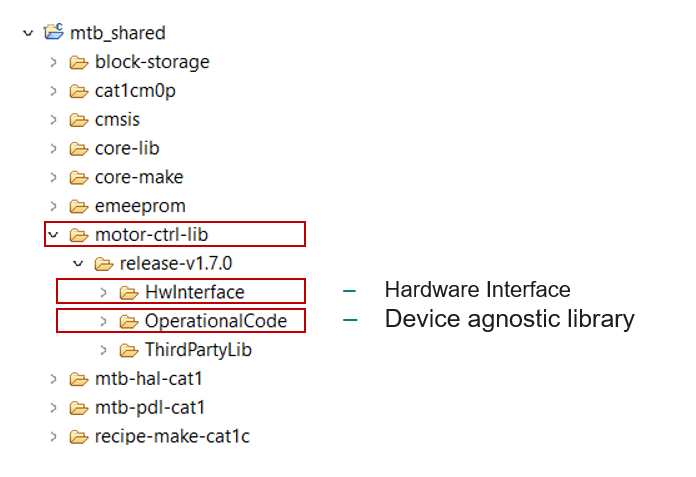Select the motor-ctrl-lib tree item
Viewport: 696px width, 477px height.
[x=151, y=235]
